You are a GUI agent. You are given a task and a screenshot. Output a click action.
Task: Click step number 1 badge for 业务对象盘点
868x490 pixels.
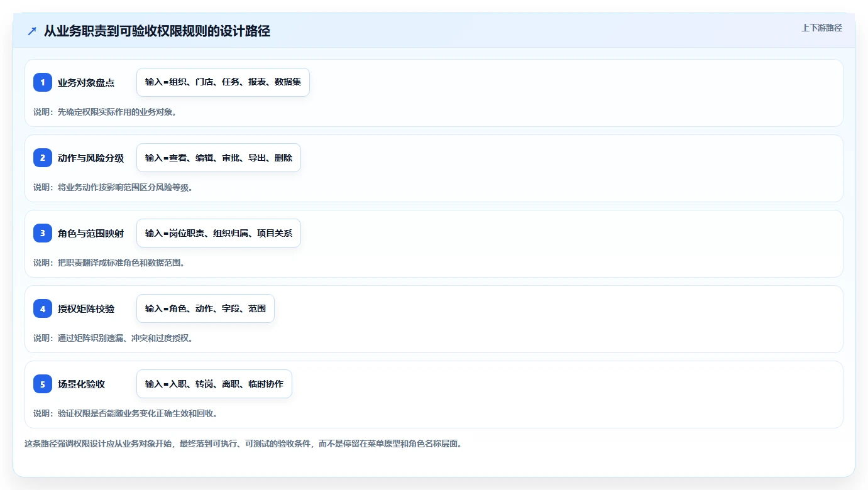(x=43, y=82)
